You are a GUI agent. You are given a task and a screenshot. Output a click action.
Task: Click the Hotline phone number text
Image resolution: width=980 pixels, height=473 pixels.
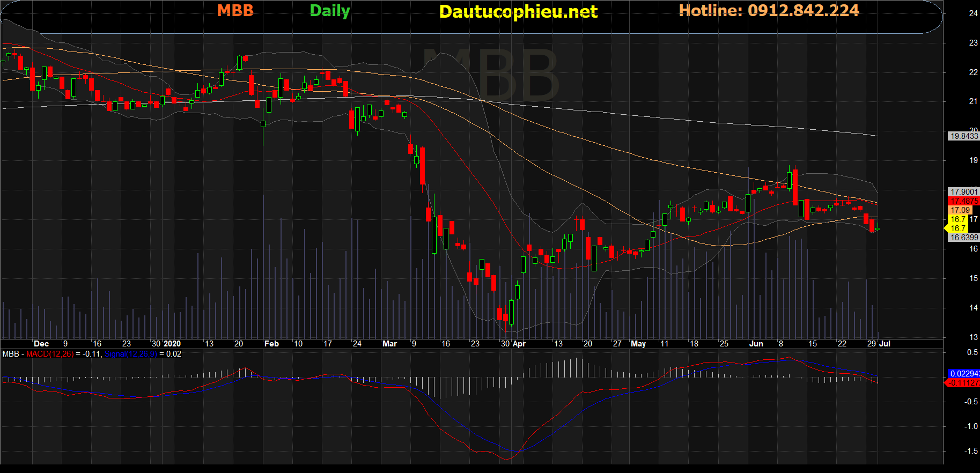click(x=769, y=11)
